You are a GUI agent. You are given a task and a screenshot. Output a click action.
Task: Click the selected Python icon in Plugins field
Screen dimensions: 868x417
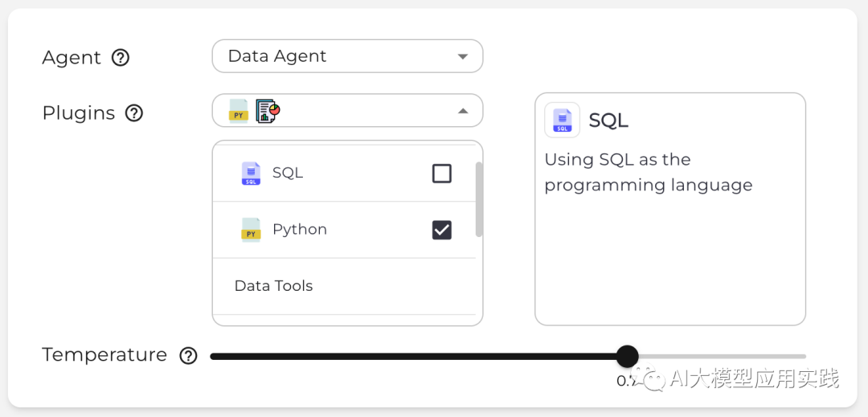tap(239, 111)
